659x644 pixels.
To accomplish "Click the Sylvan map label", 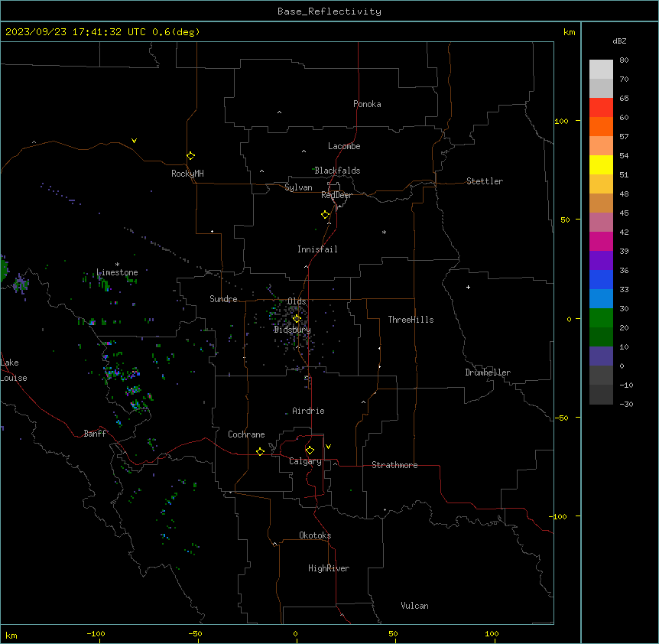I will click(x=298, y=187).
